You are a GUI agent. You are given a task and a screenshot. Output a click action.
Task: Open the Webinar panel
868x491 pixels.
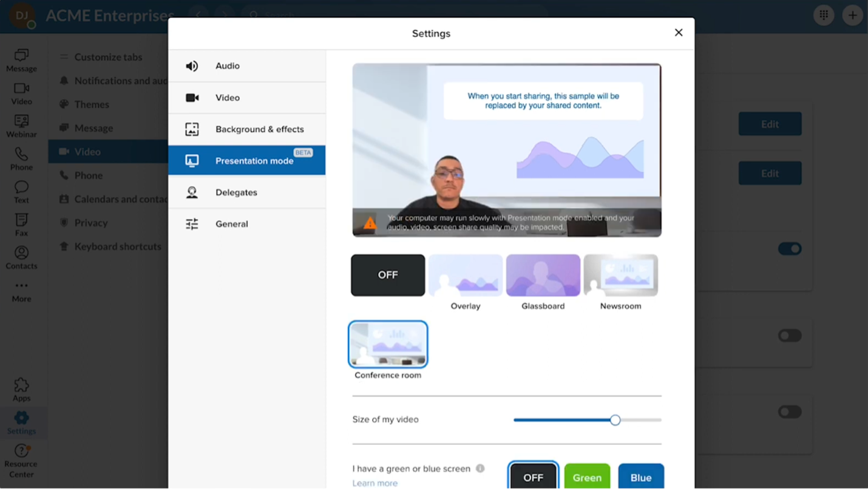coord(21,124)
